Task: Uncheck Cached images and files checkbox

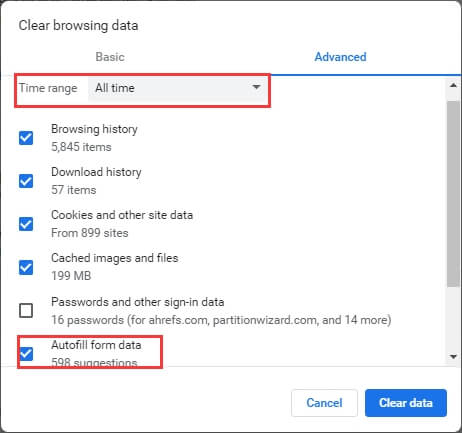Action: (26, 267)
